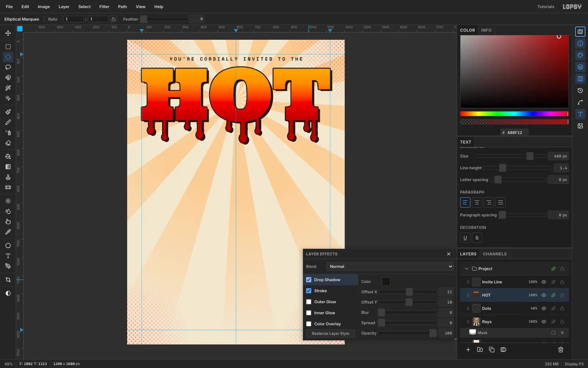Select the Gradient tool

click(x=8, y=167)
